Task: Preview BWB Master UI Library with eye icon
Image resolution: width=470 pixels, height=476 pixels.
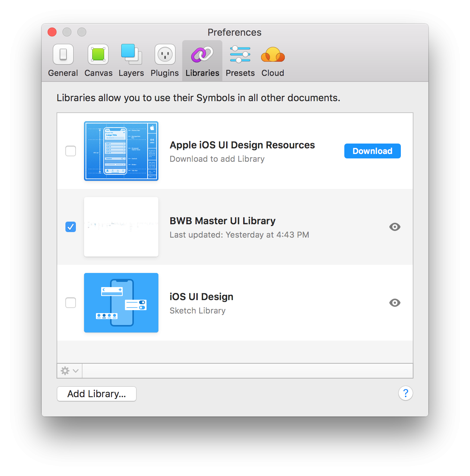Action: [395, 227]
